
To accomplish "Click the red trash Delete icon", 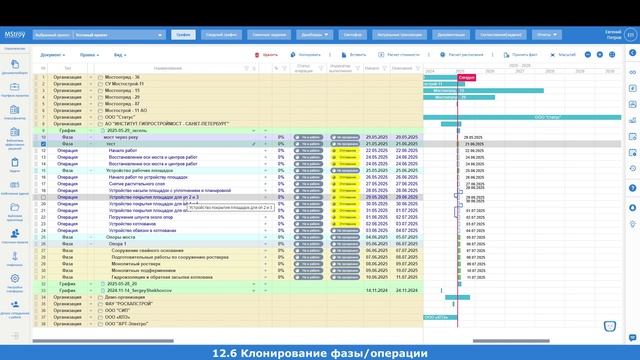I will tap(257, 55).
